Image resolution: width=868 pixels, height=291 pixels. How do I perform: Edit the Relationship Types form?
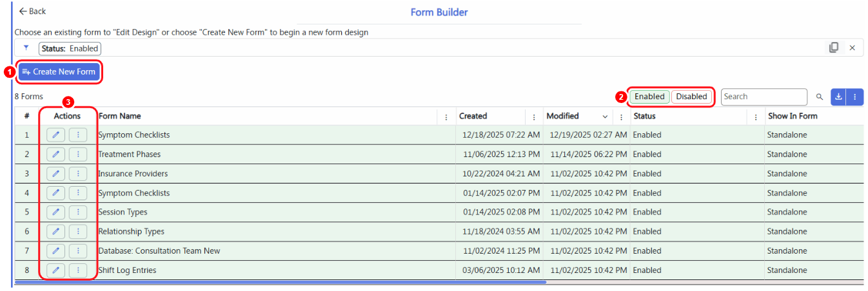coord(55,232)
